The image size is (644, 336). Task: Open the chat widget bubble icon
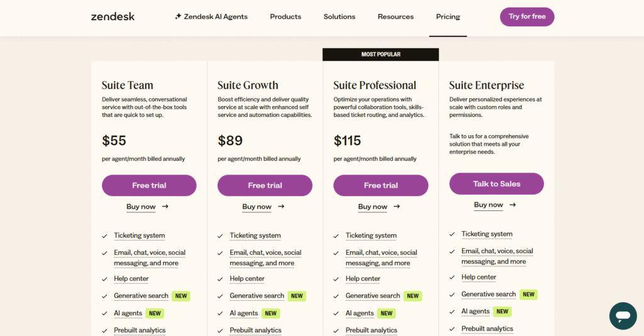pyautogui.click(x=623, y=316)
